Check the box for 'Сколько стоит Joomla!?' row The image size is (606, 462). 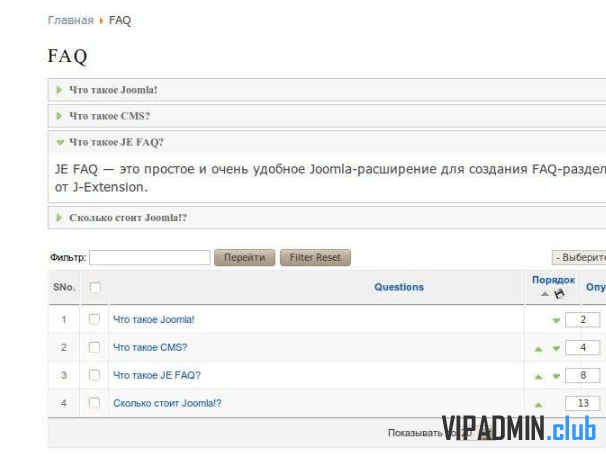tap(94, 403)
